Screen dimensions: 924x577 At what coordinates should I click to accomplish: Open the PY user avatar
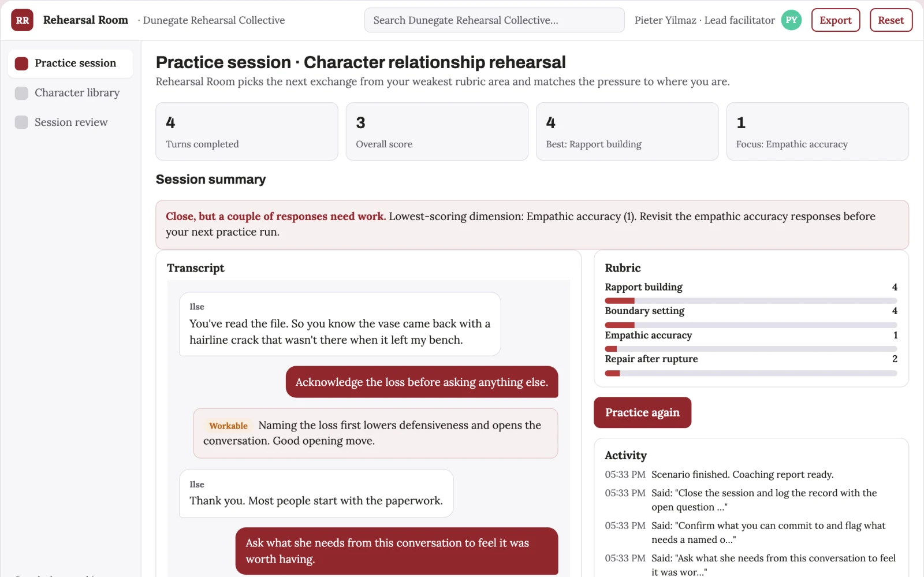coord(791,20)
